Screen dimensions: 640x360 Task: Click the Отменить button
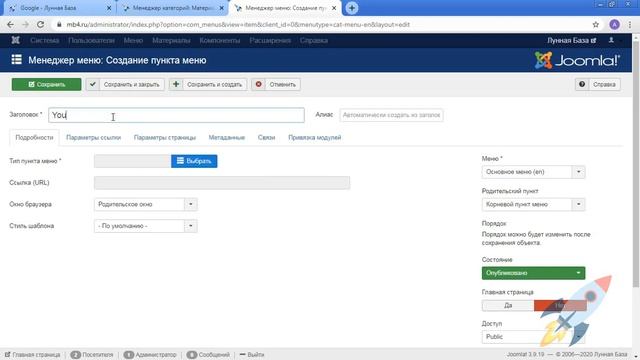point(276,84)
